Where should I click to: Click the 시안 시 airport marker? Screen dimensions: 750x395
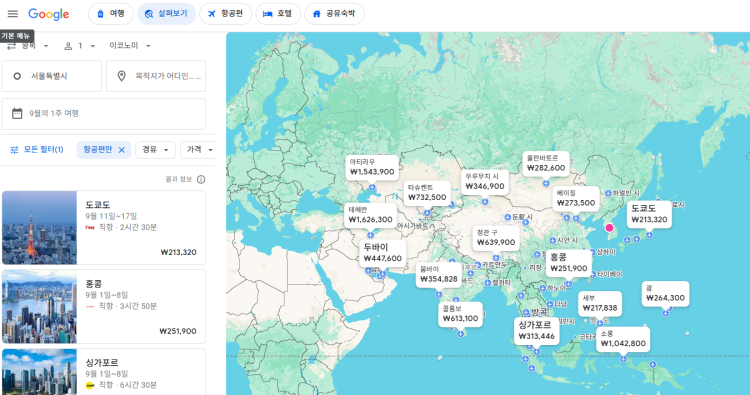click(553, 241)
